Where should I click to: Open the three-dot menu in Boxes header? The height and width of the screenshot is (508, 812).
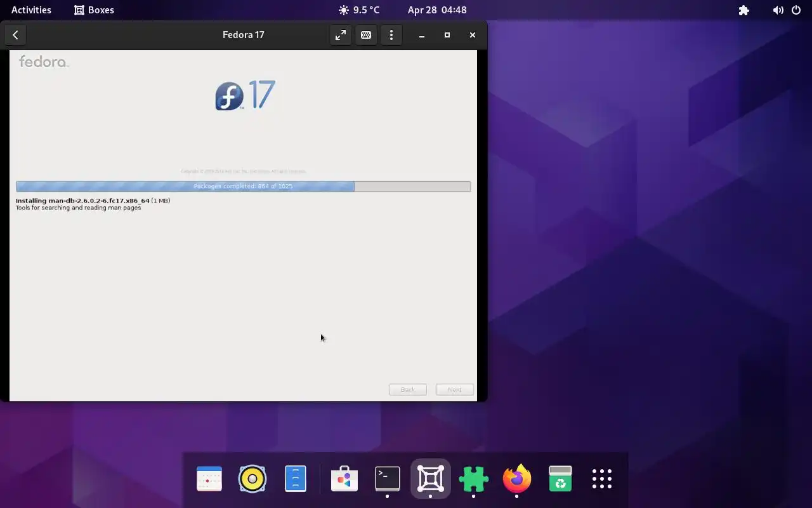(391, 35)
